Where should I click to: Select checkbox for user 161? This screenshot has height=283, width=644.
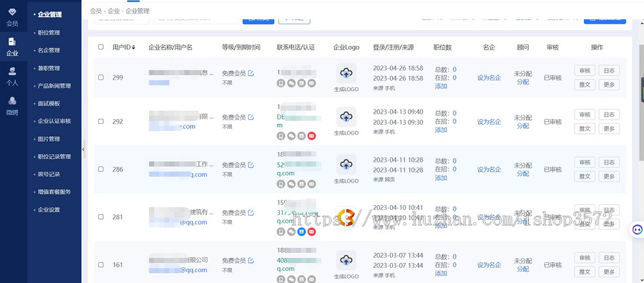pos(101,264)
